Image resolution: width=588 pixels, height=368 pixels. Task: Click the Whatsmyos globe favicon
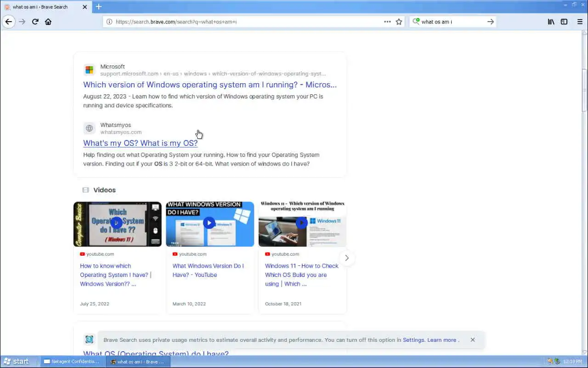click(90, 128)
